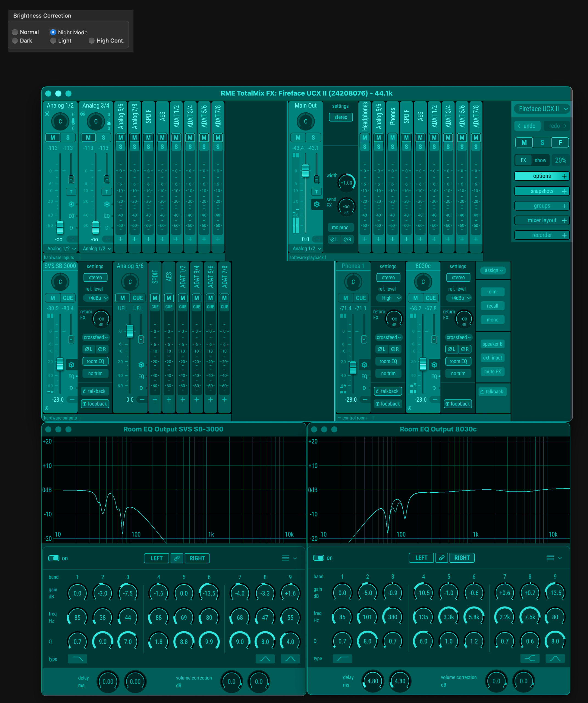588x703 pixels.
Task: Open settings wrench on Main Out channel
Action: coord(316,204)
